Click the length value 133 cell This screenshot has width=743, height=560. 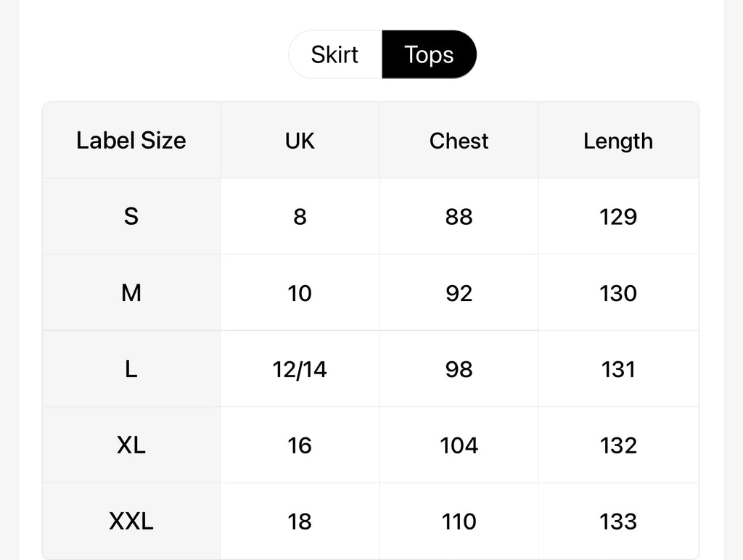tap(618, 521)
